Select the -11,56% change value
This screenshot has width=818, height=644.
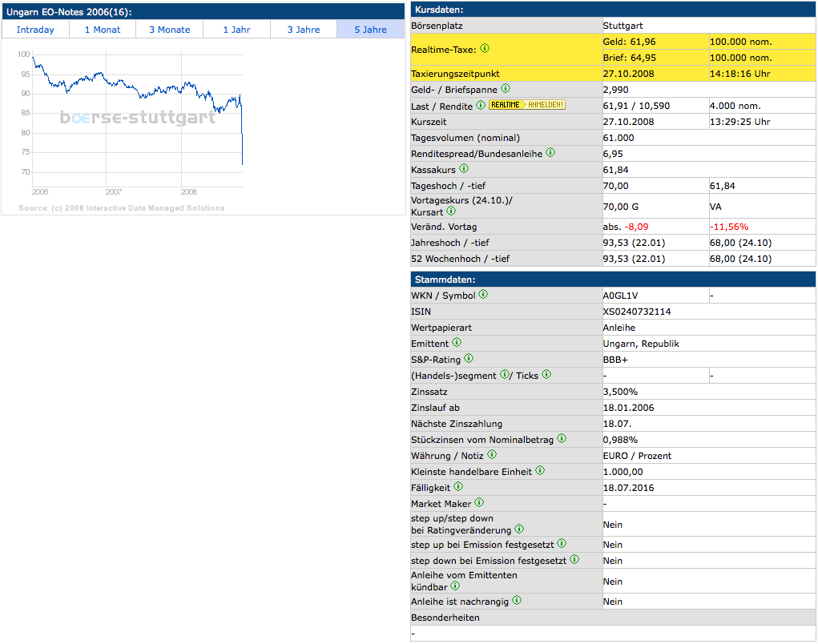click(x=729, y=227)
